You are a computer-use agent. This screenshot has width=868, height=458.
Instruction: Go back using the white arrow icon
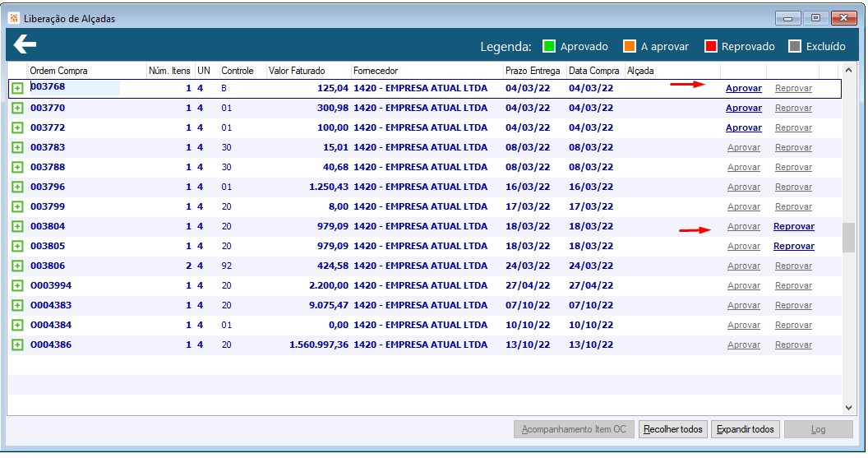[25, 44]
